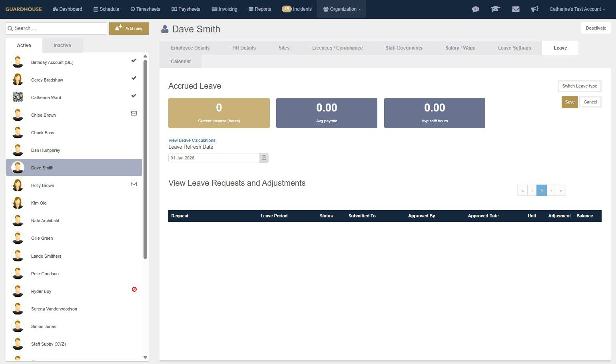Click Carey Bradshaw's avatar

tap(18, 80)
